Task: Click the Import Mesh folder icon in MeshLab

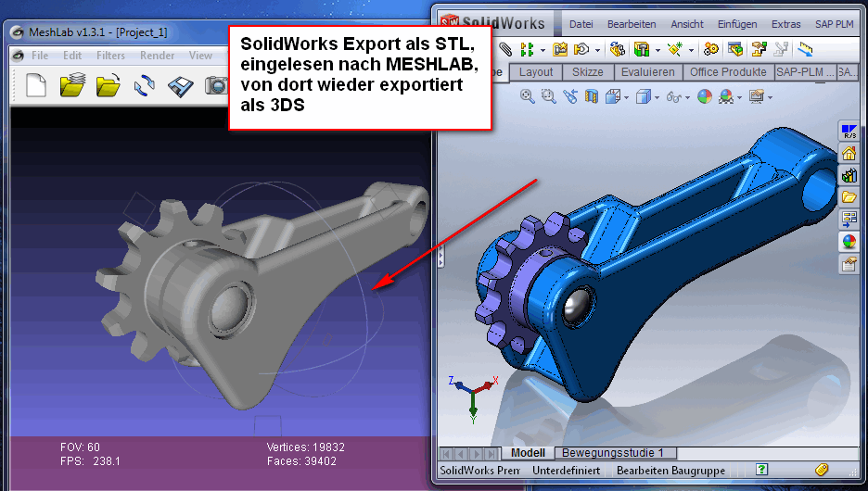Action: [108, 86]
